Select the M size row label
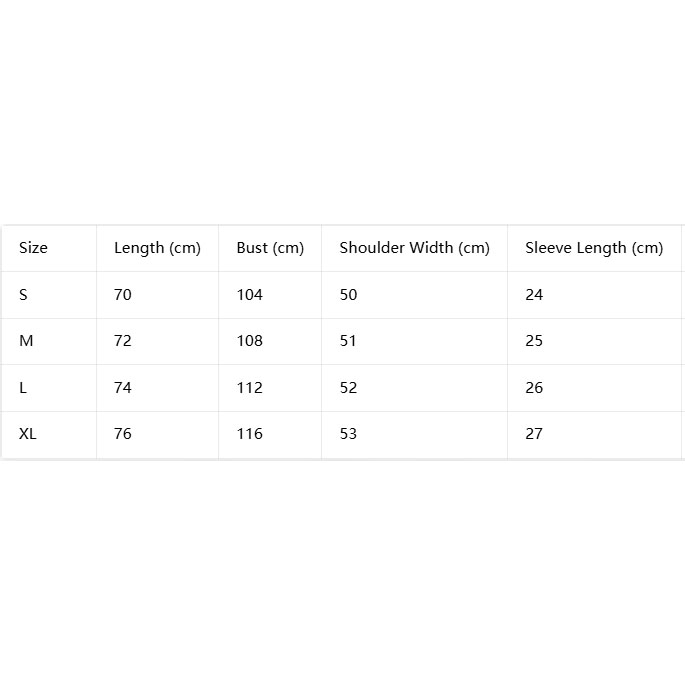 pyautogui.click(x=26, y=341)
